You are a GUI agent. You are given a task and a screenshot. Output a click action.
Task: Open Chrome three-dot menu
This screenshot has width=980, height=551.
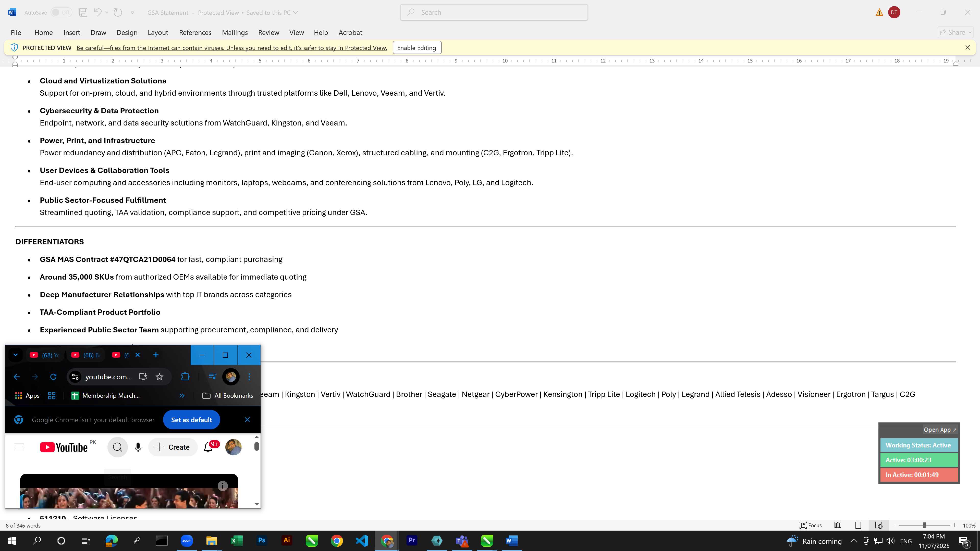(249, 377)
